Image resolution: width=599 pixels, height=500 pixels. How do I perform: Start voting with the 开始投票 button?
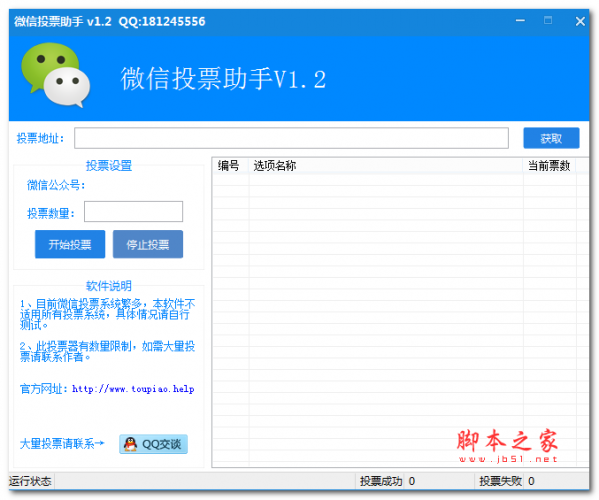tap(70, 244)
